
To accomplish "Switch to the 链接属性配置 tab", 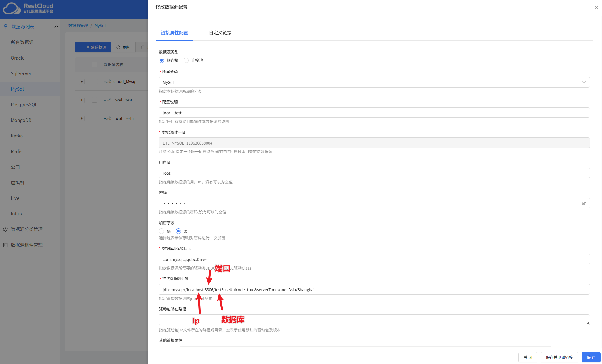I will [174, 33].
